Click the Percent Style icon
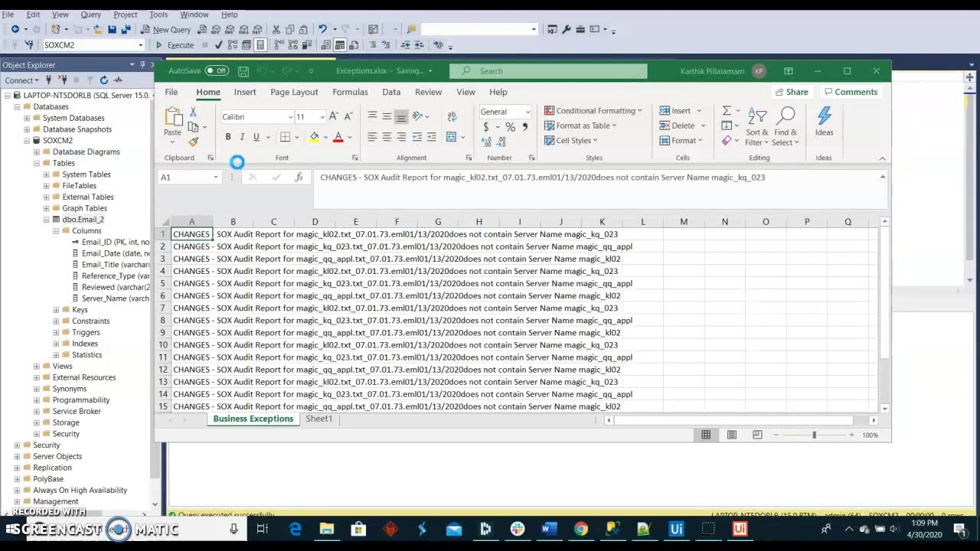980x551 pixels. 510,127
